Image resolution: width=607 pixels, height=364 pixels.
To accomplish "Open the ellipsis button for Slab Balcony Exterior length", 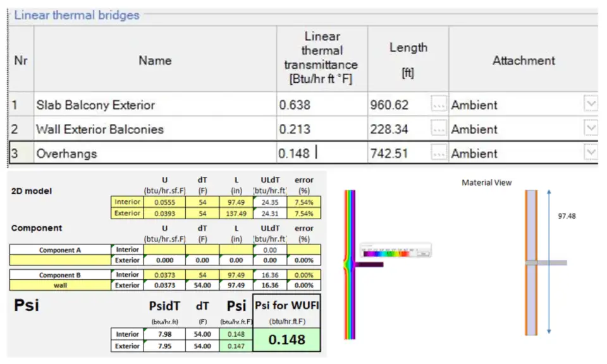I will point(439,105).
